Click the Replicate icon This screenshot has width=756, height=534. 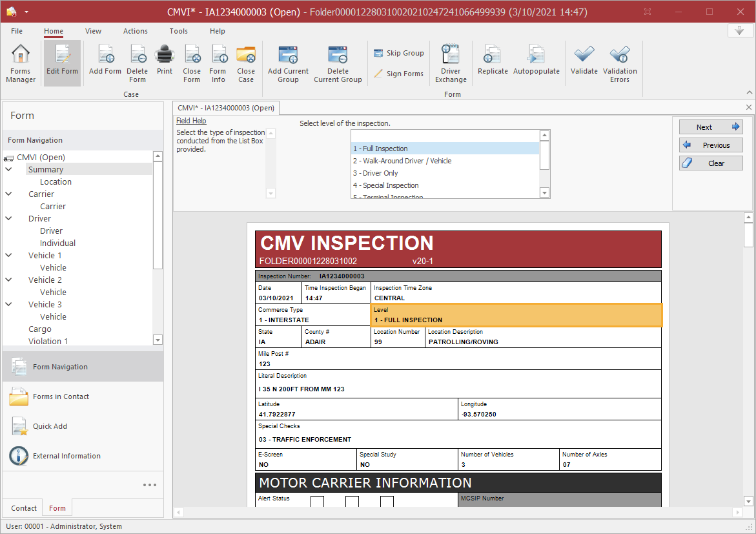coord(493,59)
